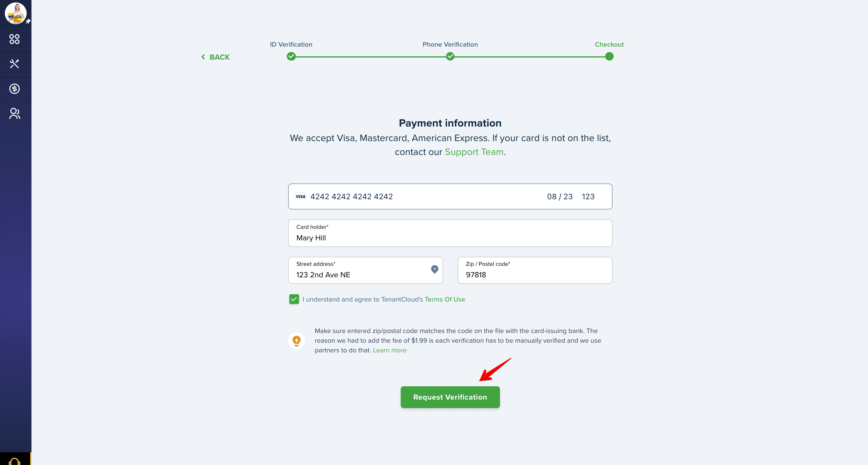Go to ID Verification step

pos(291,56)
